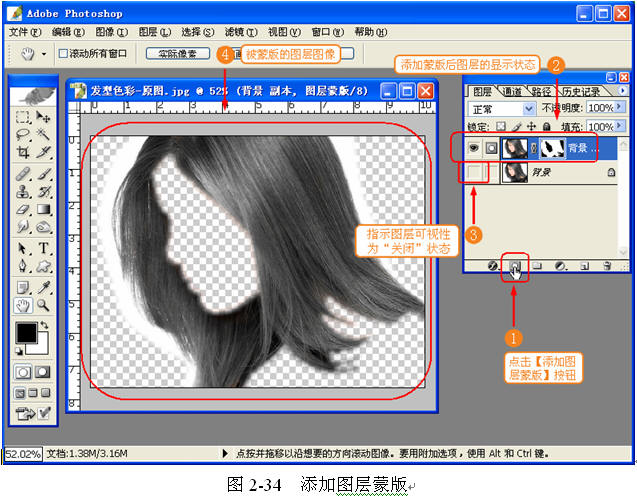Hide the 背景 副本 layer eye
The width and height of the screenshot is (637, 497).
[x=474, y=148]
